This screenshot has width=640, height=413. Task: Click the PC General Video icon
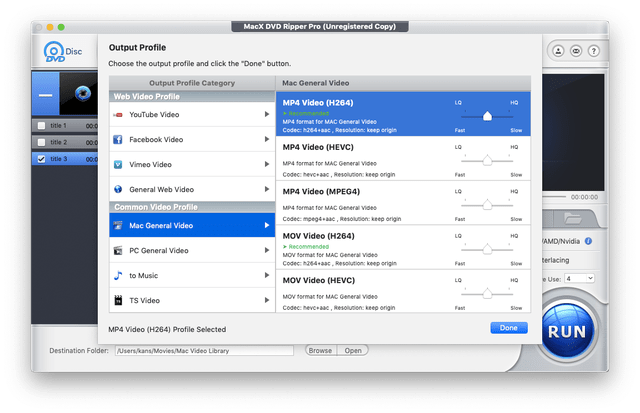(x=118, y=251)
